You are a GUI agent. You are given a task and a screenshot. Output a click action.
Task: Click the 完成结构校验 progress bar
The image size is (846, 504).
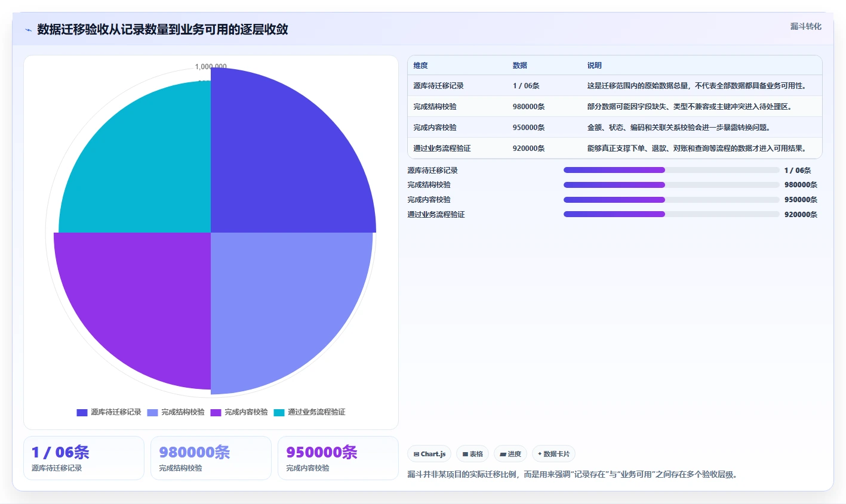pos(672,185)
